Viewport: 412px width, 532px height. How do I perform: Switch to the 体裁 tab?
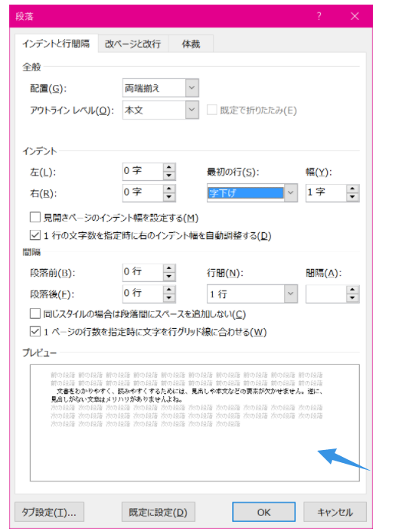191,44
